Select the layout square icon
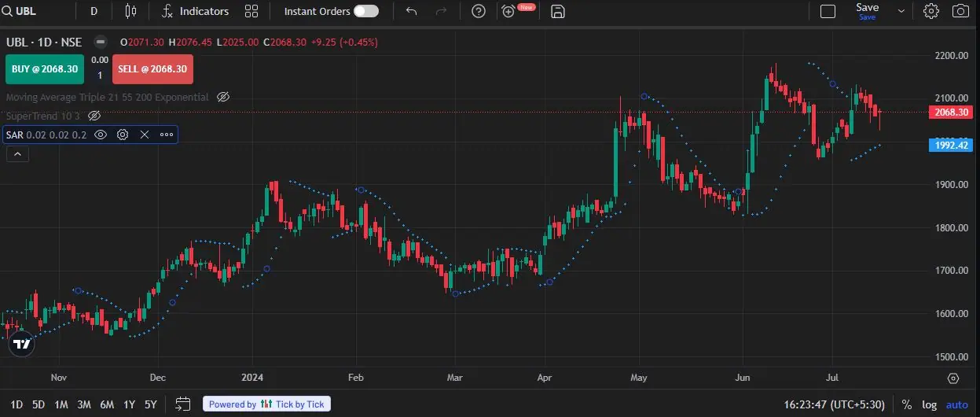Screen dimensions: 980x417 point(828,11)
